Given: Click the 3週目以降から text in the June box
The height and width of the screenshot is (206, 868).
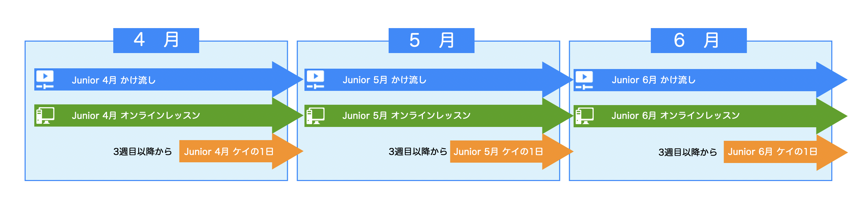Looking at the screenshot, I should tap(688, 152).
